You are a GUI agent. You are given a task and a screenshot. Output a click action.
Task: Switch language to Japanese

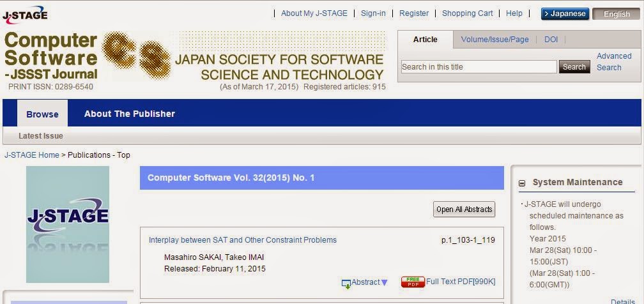(565, 13)
